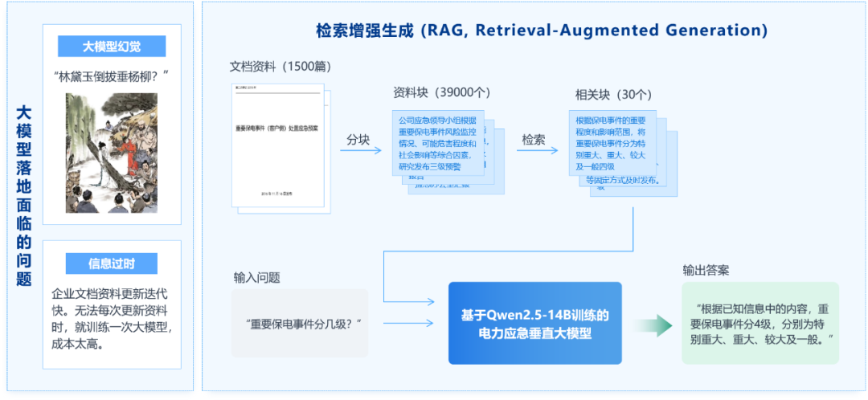
Task: Select the quote text “林黛玉倒拔垂杨柳?”
Action: click(112, 77)
